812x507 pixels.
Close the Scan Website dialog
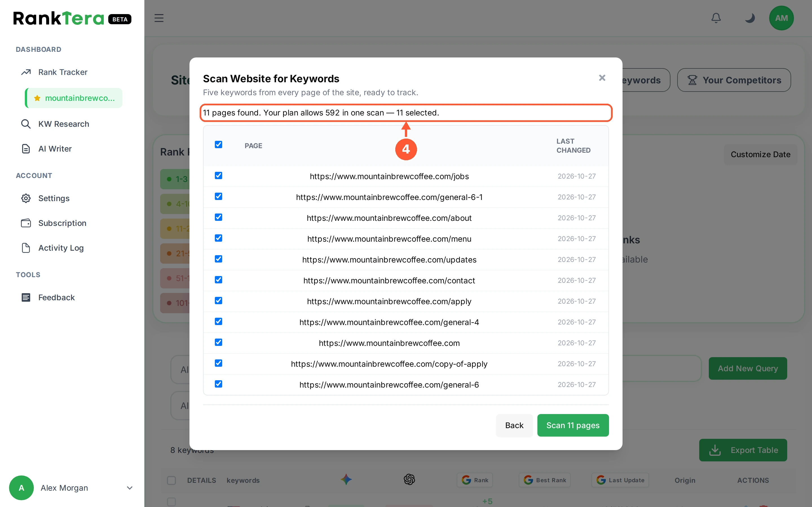click(x=602, y=78)
